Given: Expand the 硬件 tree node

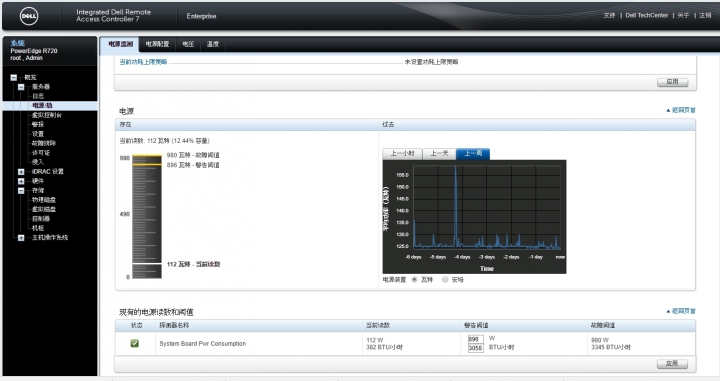Looking at the screenshot, I should pos(21,181).
